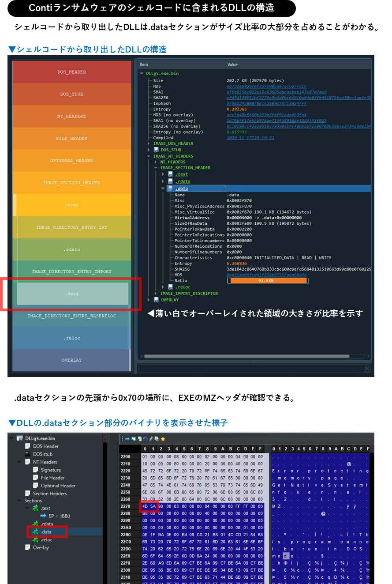
Task: Click the DLLg5.exe.bin PE file icon
Action: [19, 439]
